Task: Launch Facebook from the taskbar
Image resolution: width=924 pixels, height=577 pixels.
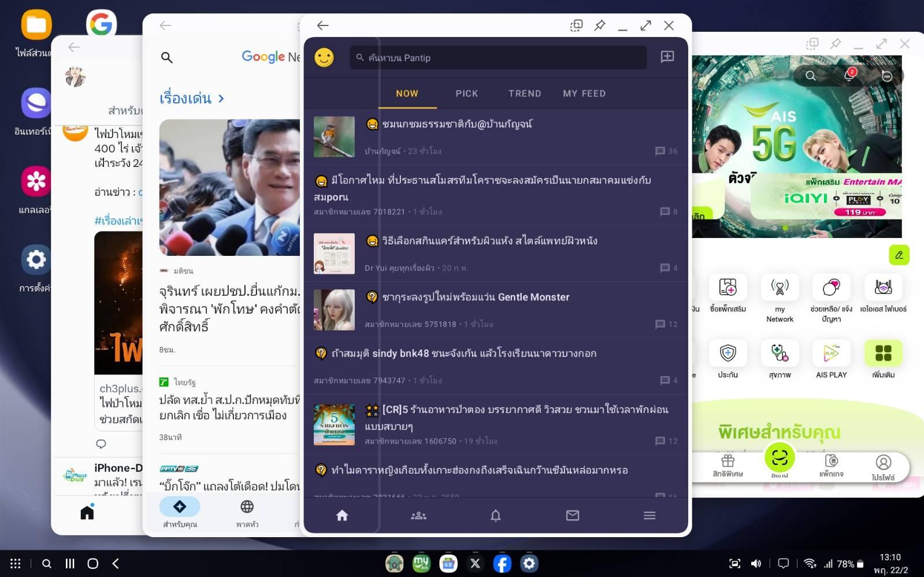Action: (x=502, y=563)
